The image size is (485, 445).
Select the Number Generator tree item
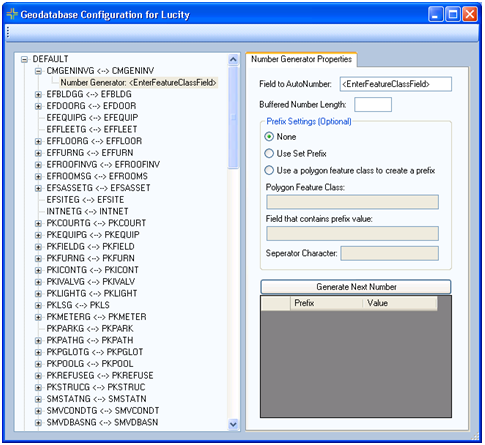tap(138, 82)
